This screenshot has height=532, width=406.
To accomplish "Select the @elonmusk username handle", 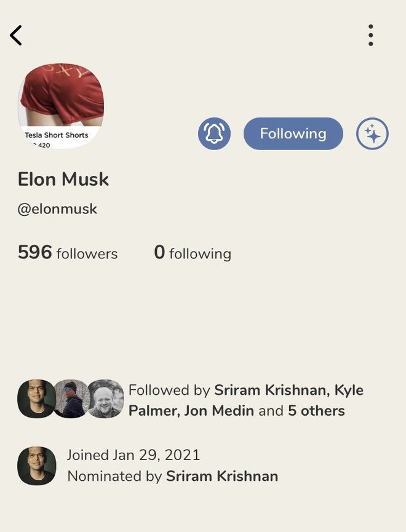I will coord(57,208).
